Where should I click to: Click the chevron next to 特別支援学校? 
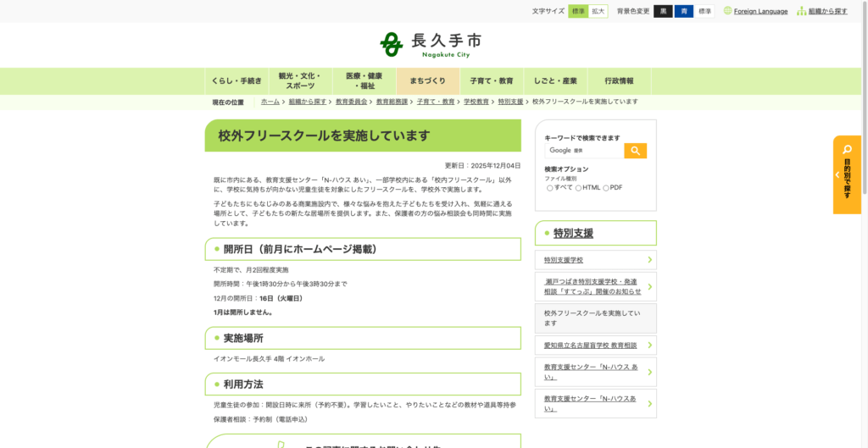[649, 260]
